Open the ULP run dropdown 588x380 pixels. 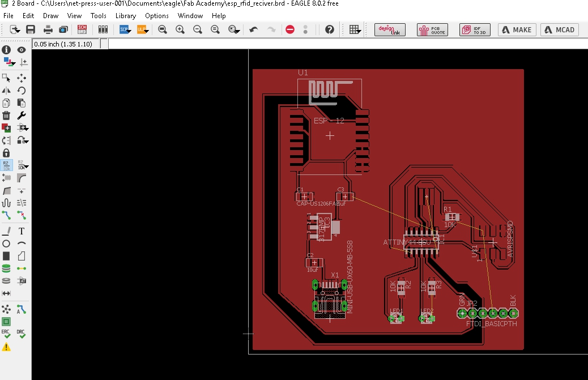coord(143,29)
